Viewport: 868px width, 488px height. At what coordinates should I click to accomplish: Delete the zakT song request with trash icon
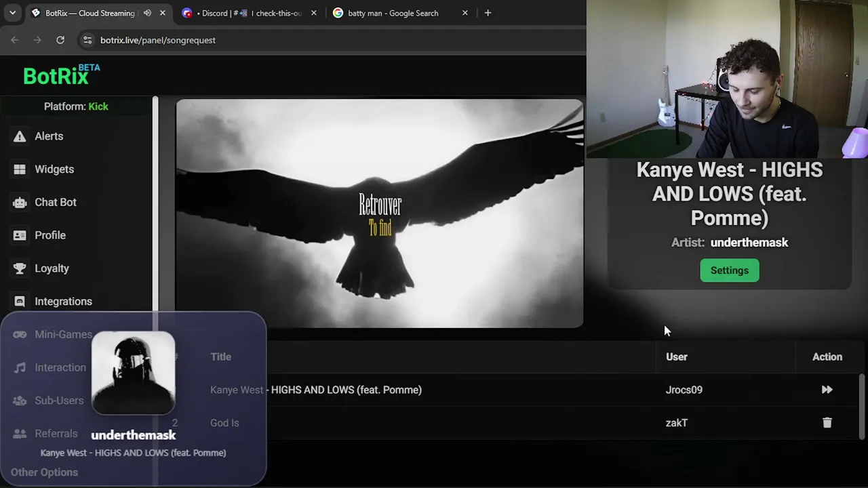pos(827,423)
